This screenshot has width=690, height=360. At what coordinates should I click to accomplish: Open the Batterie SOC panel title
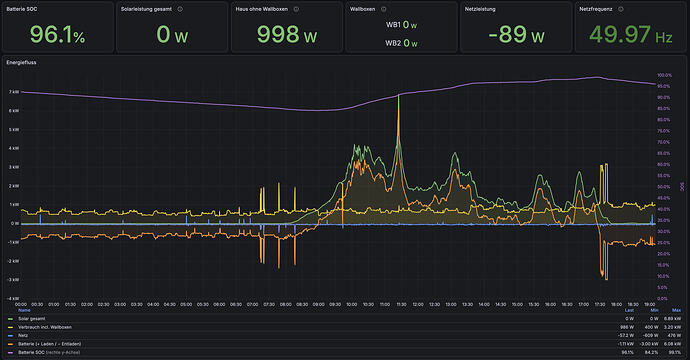tap(22, 9)
